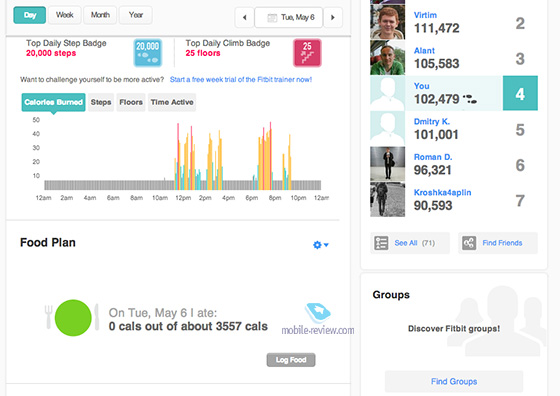The height and width of the screenshot is (396, 560).
Task: Click the blue tag icon near Log Food
Action: (318, 312)
